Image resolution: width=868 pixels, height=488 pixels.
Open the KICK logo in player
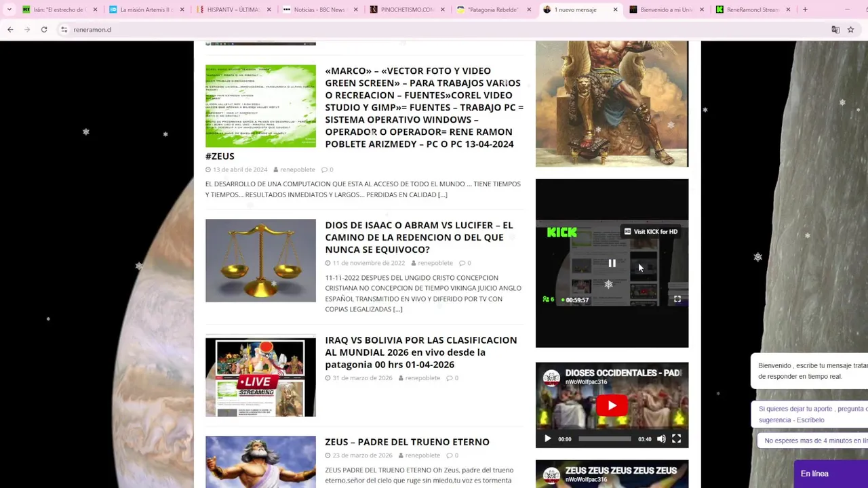[561, 232]
